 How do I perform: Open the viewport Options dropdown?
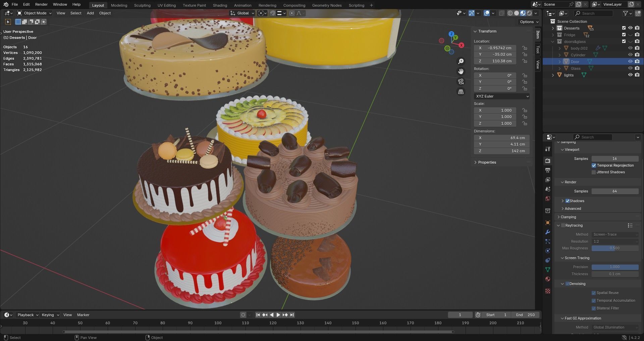(529, 22)
